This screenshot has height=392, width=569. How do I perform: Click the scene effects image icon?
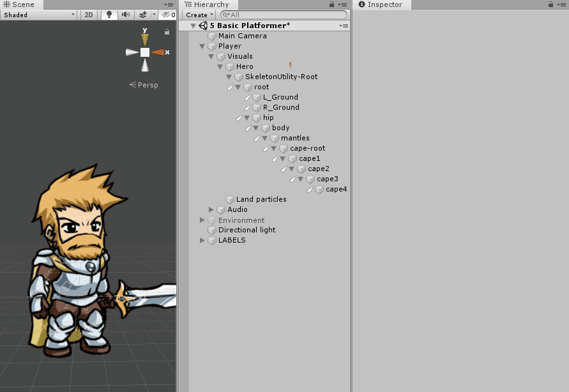[143, 15]
